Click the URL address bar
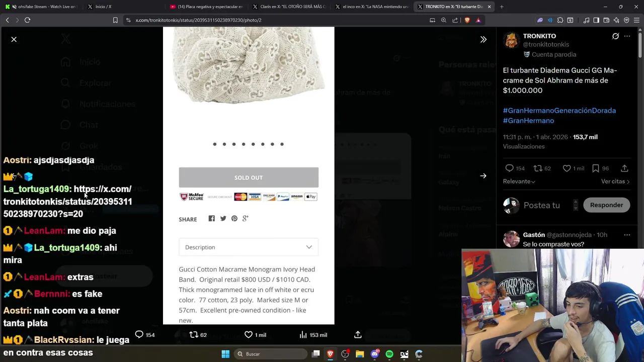The image size is (644, 362). click(277, 20)
